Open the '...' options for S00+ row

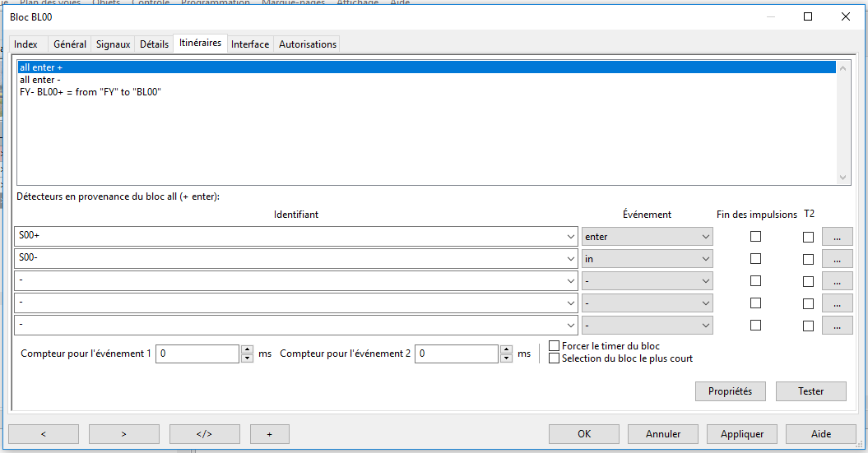click(837, 237)
